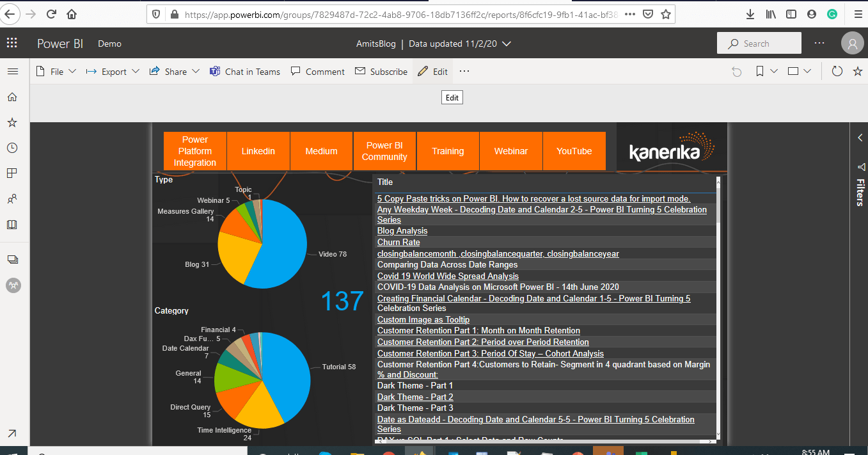868x455 pixels.
Task: Open toolbar more options ellipsis after Edit
Action: [x=464, y=71]
